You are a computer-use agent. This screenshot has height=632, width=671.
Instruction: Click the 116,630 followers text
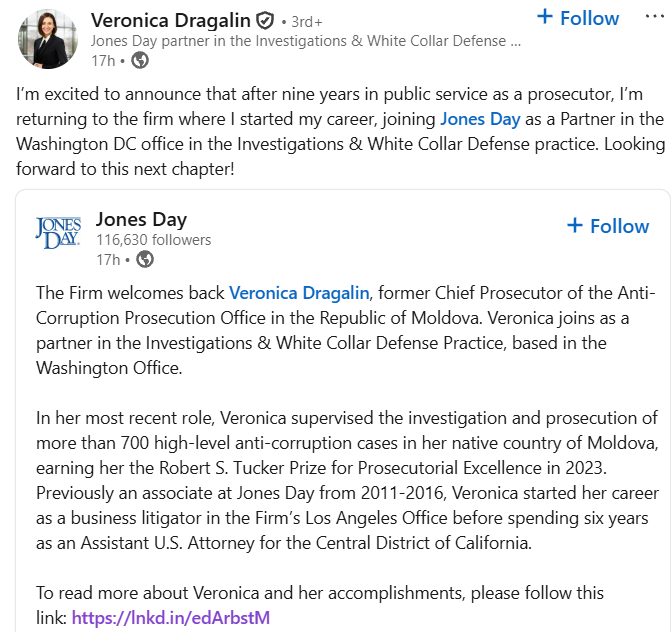154,240
